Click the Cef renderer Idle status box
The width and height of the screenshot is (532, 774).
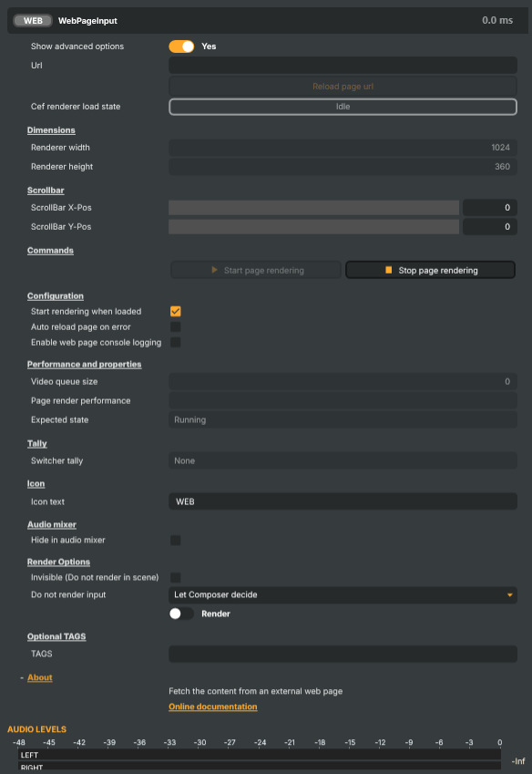[343, 107]
